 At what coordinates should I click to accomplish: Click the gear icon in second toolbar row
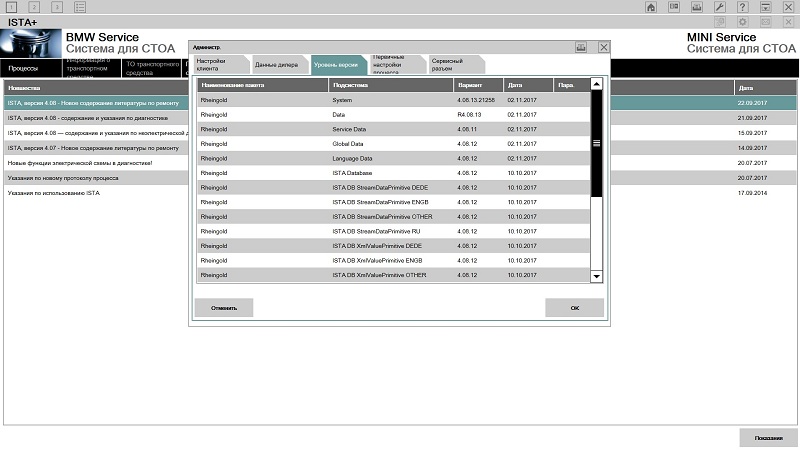click(743, 22)
